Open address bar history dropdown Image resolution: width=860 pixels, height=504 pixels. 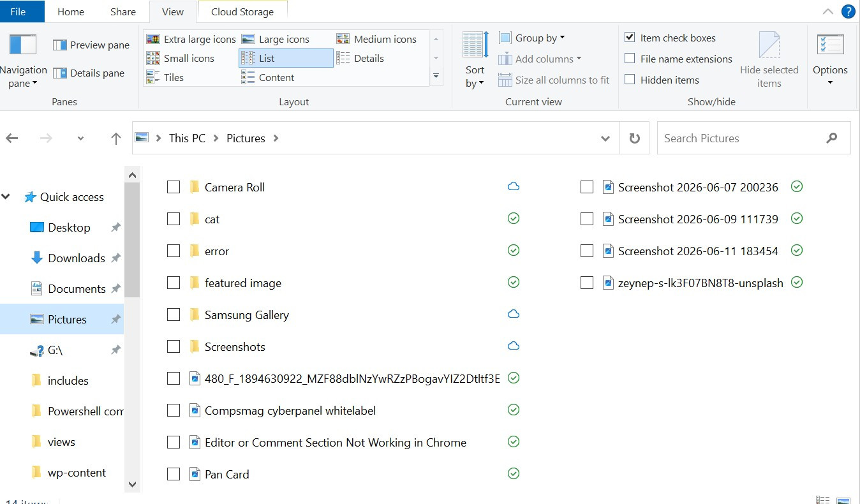605,138
